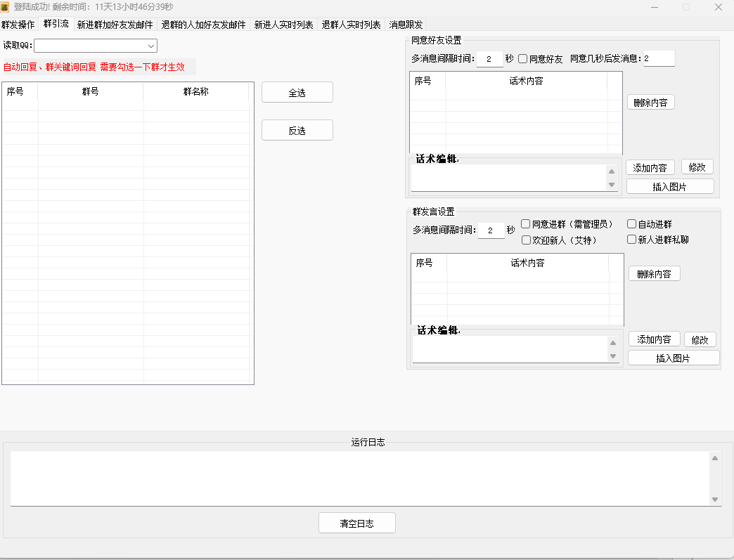
Task: Enable the 同意好友 checkbox
Action: [x=522, y=58]
